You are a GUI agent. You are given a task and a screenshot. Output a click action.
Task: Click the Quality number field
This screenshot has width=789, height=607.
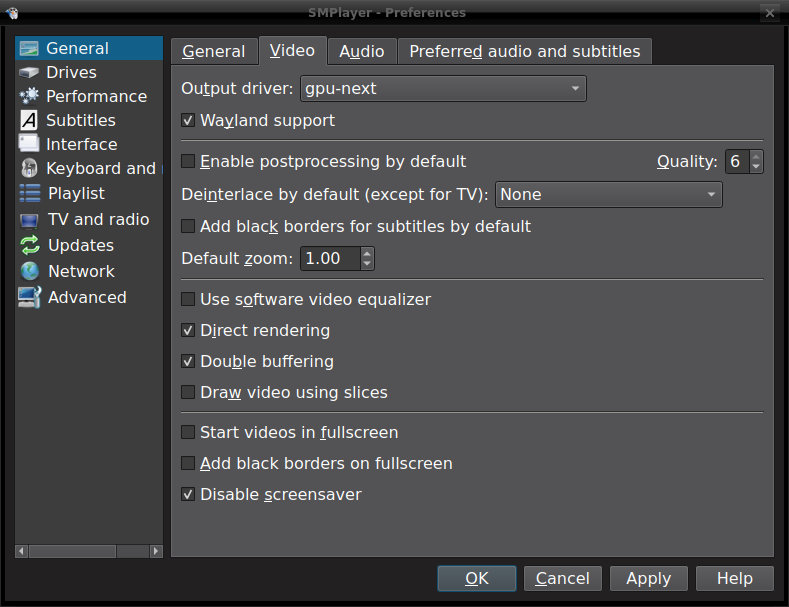pyautogui.click(x=737, y=162)
